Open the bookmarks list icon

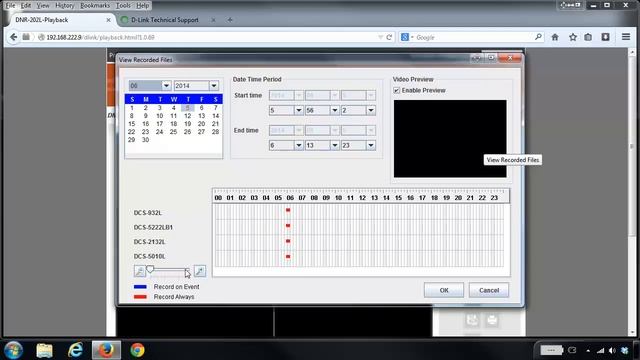pyautogui.click(x=588, y=37)
